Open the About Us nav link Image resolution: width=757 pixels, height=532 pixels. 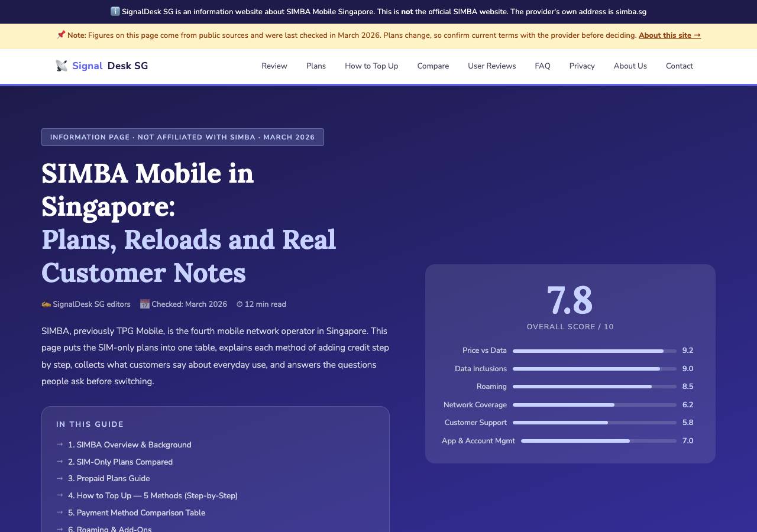click(630, 66)
